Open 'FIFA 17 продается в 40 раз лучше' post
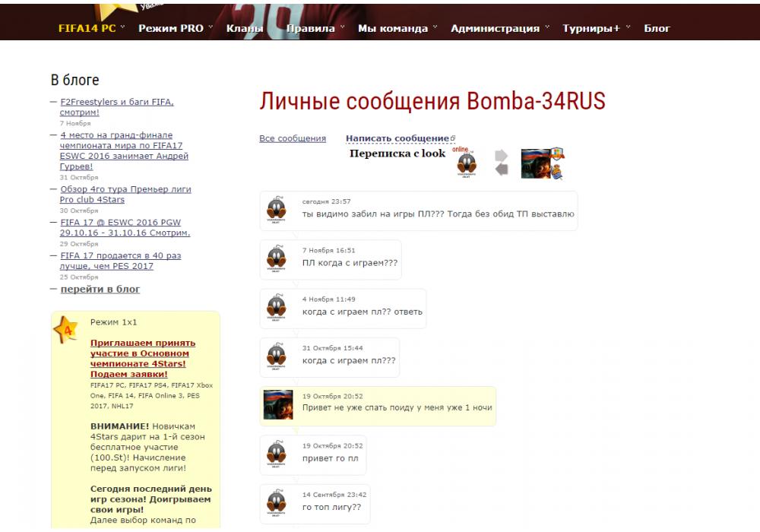 pos(120,261)
